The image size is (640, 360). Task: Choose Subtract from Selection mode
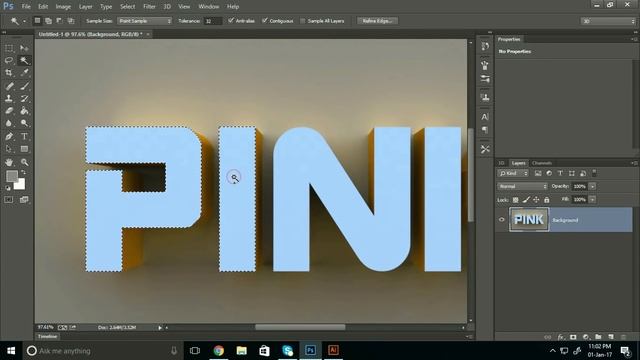[x=59, y=21]
